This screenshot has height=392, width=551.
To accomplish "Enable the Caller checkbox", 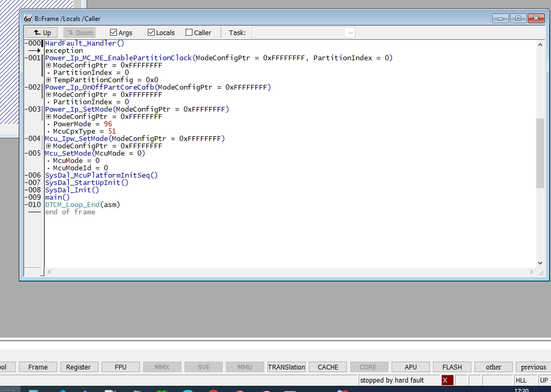I will pyautogui.click(x=187, y=32).
